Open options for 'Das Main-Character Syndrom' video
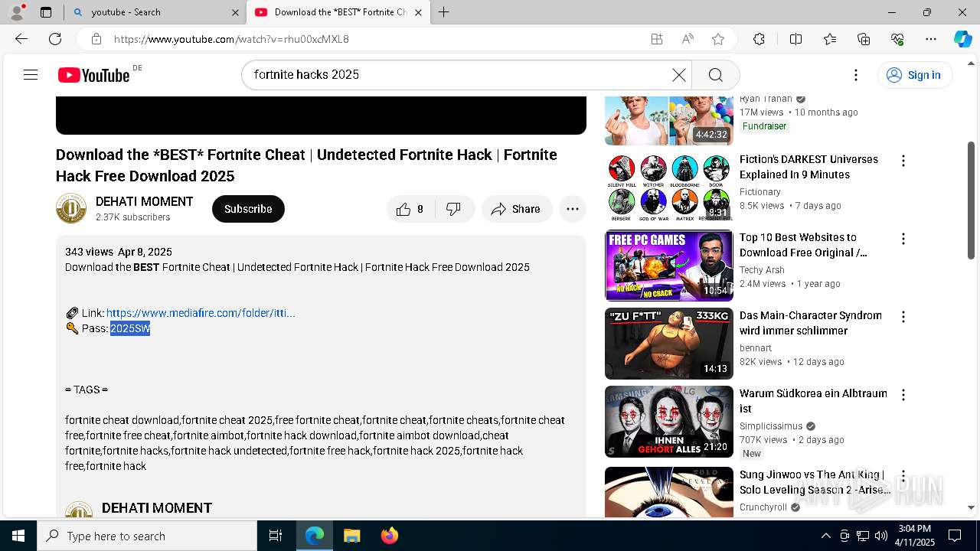Image resolution: width=980 pixels, height=551 pixels. coord(903,317)
